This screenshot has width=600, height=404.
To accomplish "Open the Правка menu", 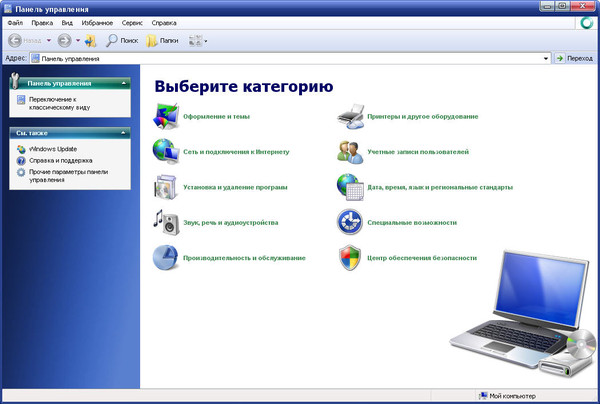I will (42, 23).
